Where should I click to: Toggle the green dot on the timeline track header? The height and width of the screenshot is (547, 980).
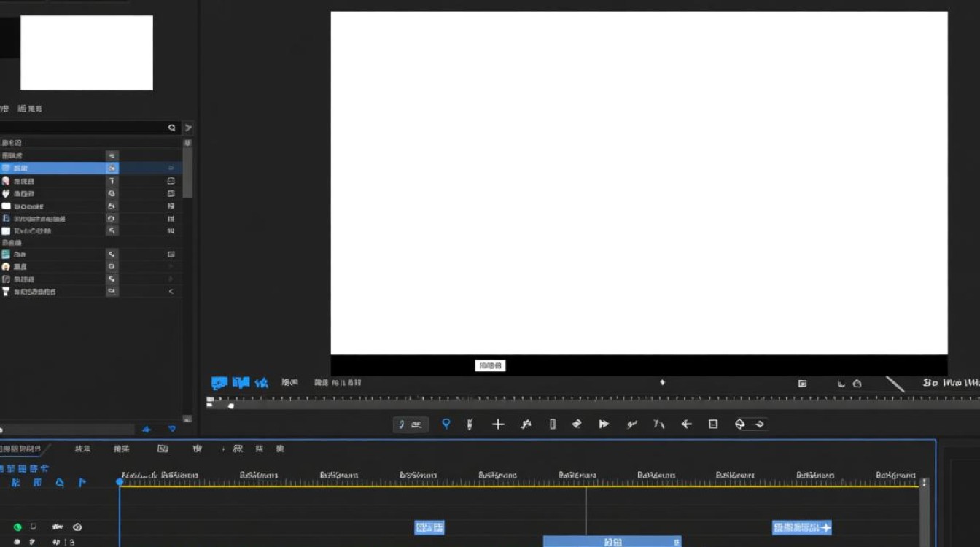coord(17,527)
